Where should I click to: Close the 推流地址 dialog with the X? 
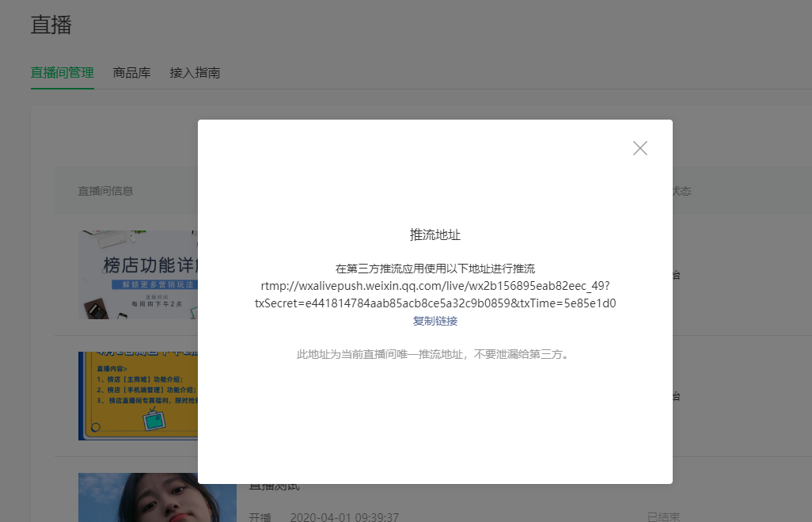(x=640, y=148)
